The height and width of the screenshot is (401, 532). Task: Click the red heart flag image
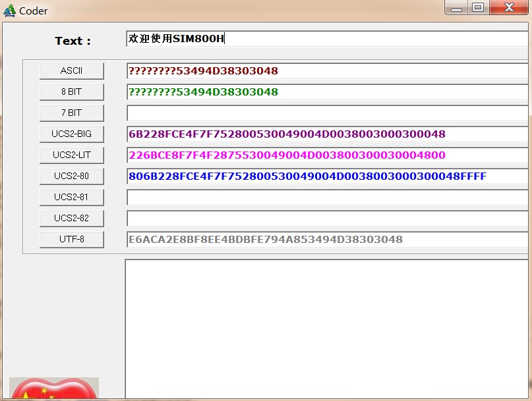point(54,388)
